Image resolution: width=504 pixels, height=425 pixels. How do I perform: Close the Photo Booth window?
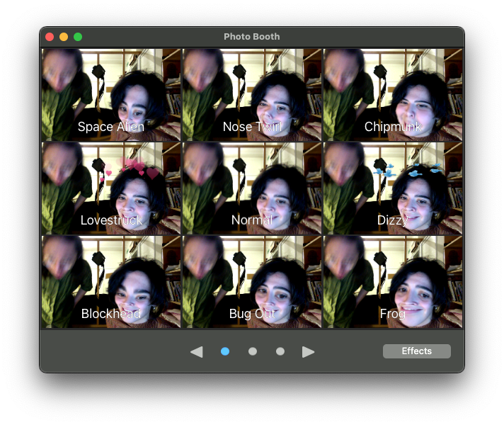[50, 37]
